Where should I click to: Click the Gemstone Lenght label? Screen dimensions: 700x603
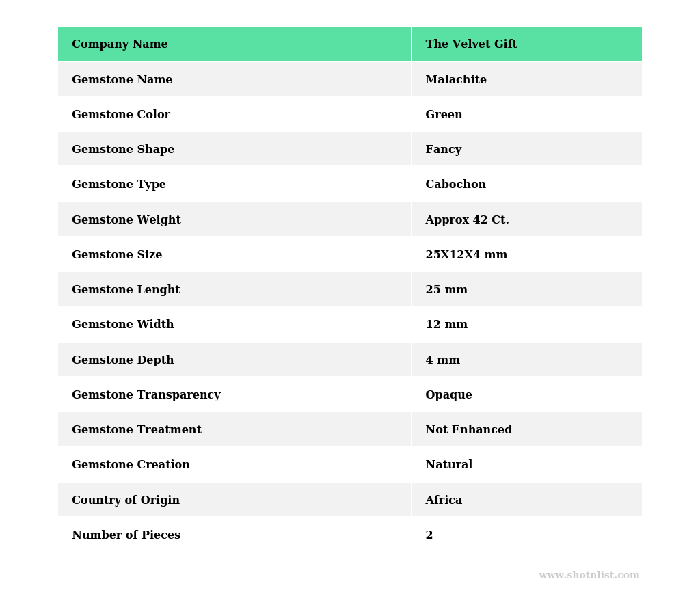(126, 290)
